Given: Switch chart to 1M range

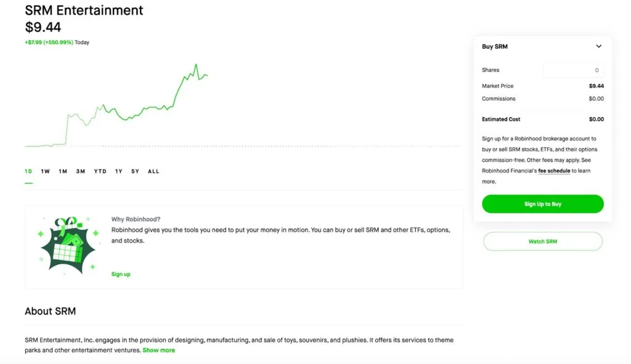Looking at the screenshot, I should (63, 171).
